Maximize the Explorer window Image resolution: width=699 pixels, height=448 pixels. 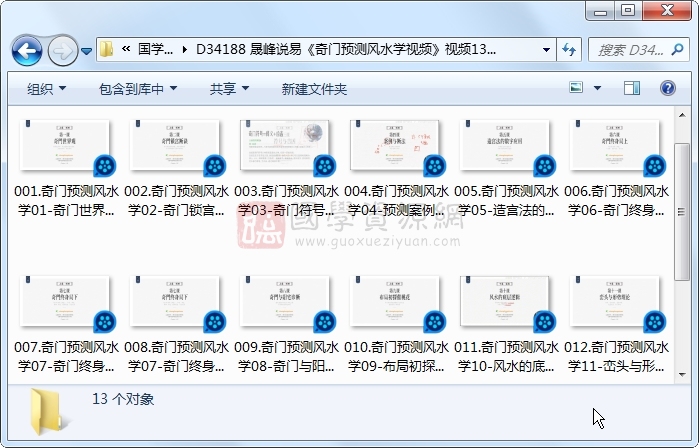pos(628,10)
